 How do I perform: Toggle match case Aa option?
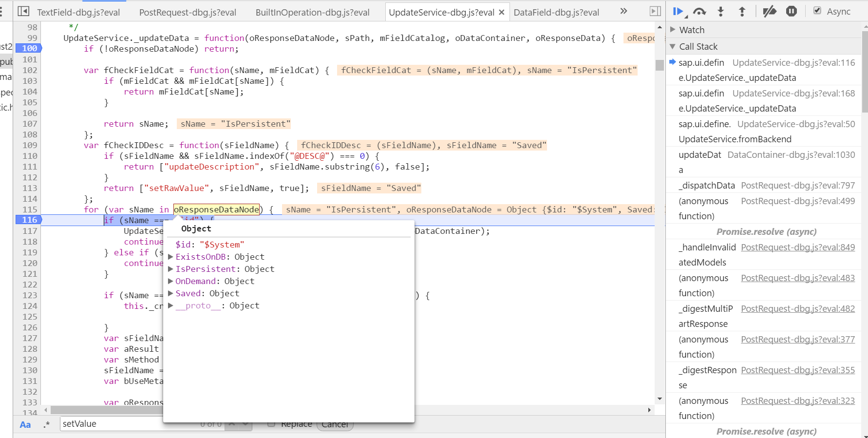pyautogui.click(x=25, y=424)
